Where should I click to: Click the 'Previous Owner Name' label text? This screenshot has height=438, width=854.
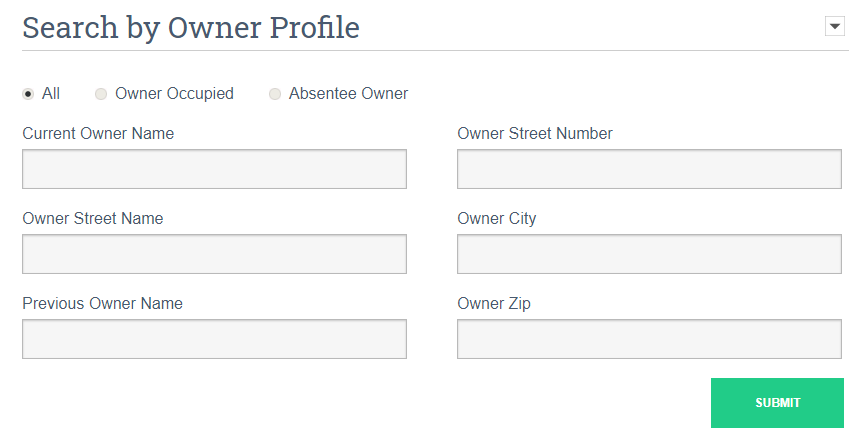click(103, 303)
